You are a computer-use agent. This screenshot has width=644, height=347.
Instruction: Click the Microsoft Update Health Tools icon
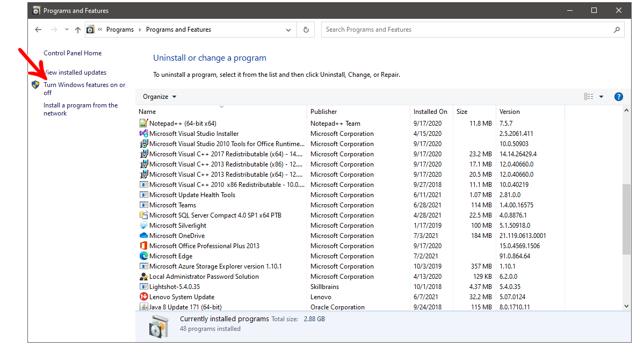click(x=144, y=194)
